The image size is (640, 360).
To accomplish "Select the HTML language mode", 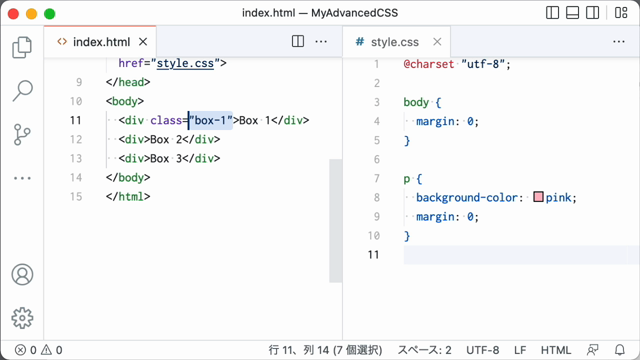I will (x=556, y=350).
